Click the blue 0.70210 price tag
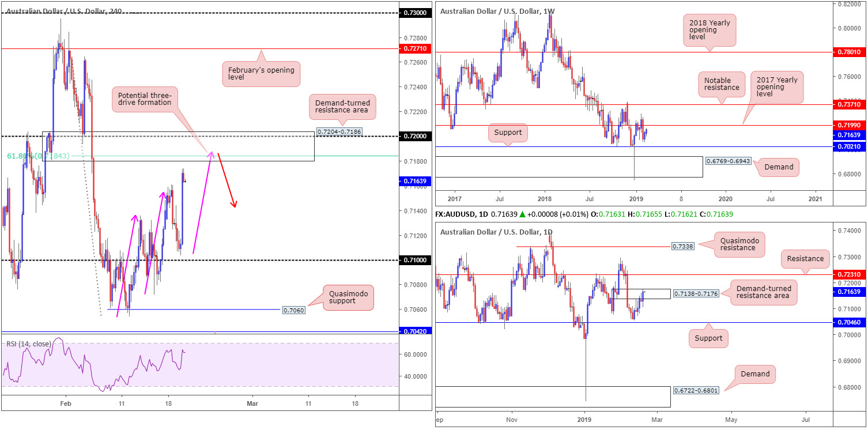Screen dimensions: 868x430 click(x=850, y=147)
